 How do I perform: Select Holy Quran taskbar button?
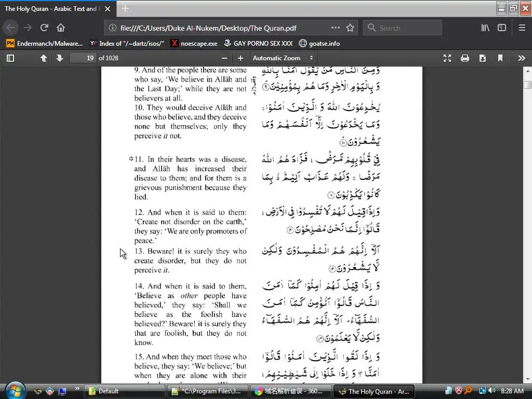point(374,391)
